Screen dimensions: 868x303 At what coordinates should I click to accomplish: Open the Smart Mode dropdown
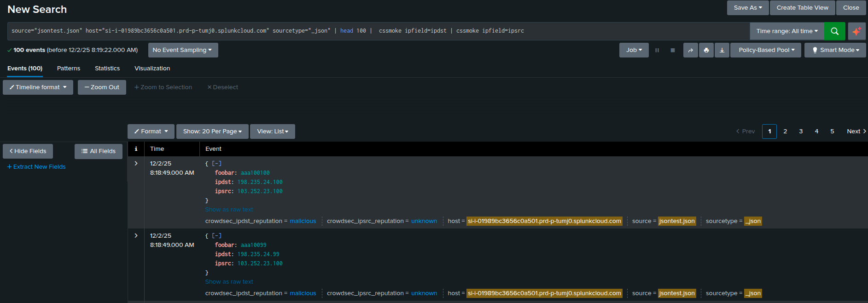click(835, 50)
